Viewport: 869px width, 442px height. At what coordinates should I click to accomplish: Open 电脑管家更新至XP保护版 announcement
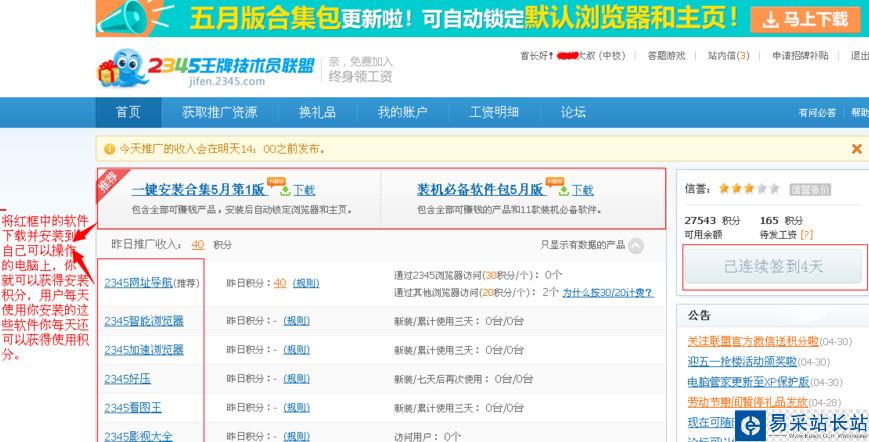pyautogui.click(x=748, y=382)
